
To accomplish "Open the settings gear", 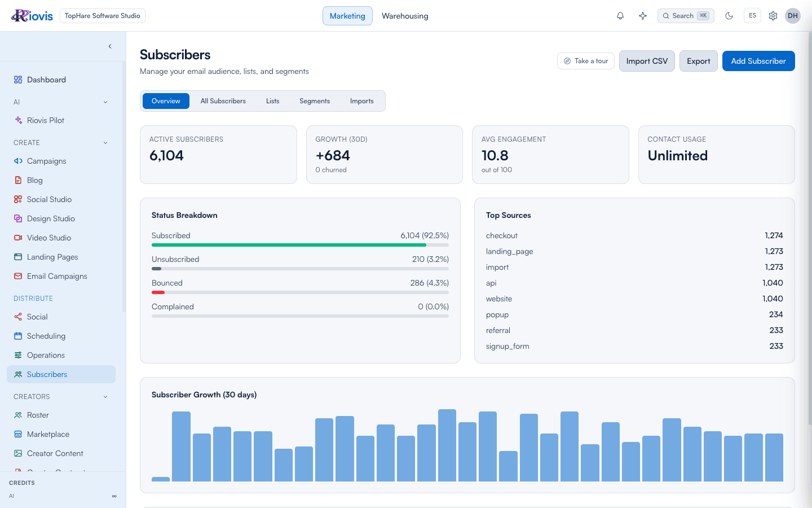I will 773,16.
